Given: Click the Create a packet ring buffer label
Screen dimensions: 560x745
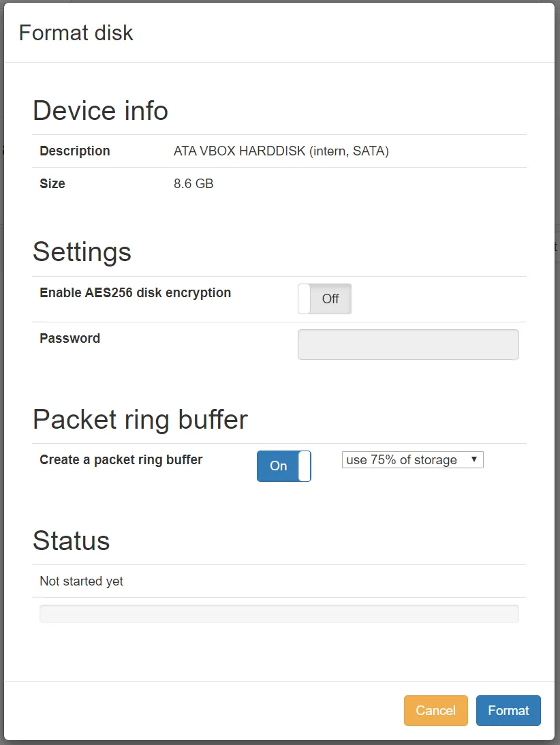Looking at the screenshot, I should click(121, 460).
